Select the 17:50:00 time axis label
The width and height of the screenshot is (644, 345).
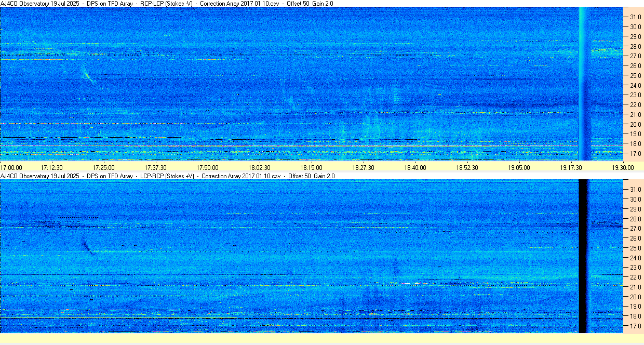point(208,167)
